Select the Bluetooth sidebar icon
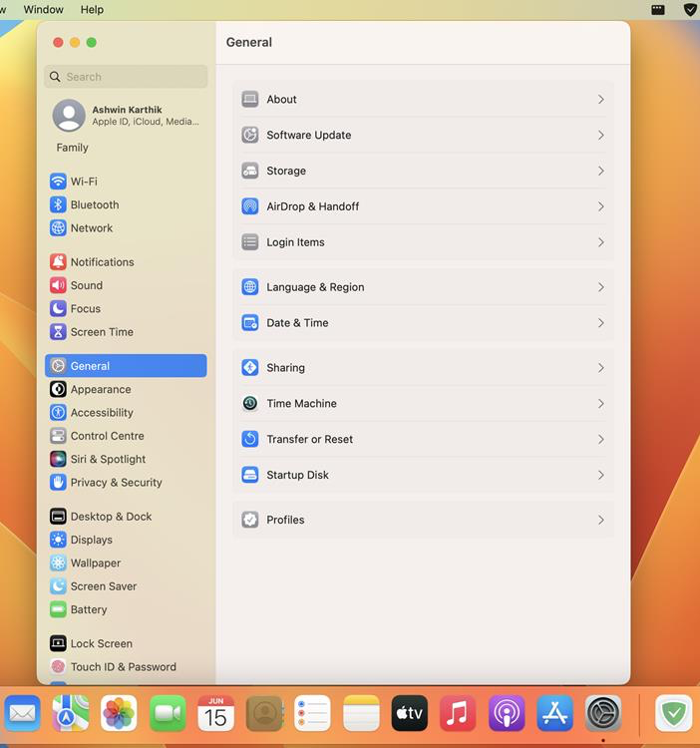The width and height of the screenshot is (700, 748). 58,204
